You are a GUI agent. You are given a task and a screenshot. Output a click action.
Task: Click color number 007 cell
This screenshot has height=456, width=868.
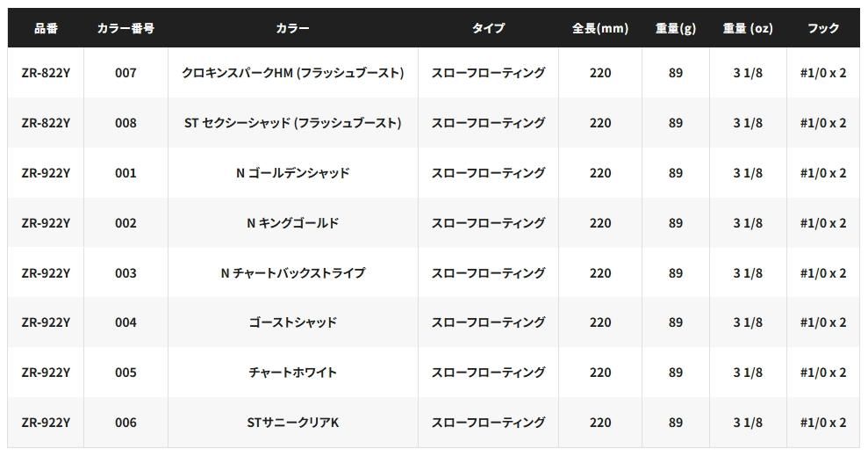[x=126, y=73]
